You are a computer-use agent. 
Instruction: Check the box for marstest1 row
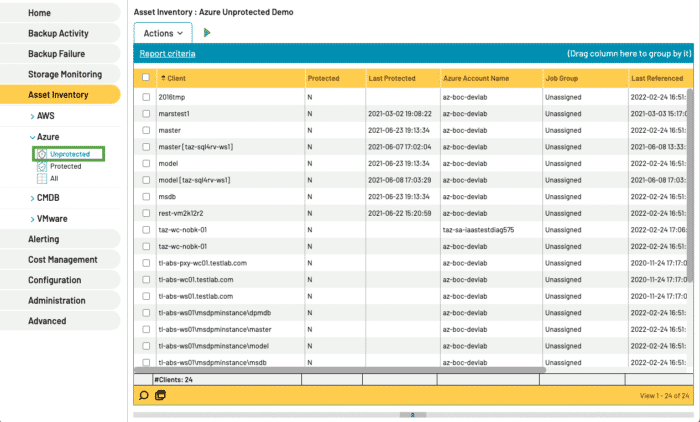[x=146, y=113]
